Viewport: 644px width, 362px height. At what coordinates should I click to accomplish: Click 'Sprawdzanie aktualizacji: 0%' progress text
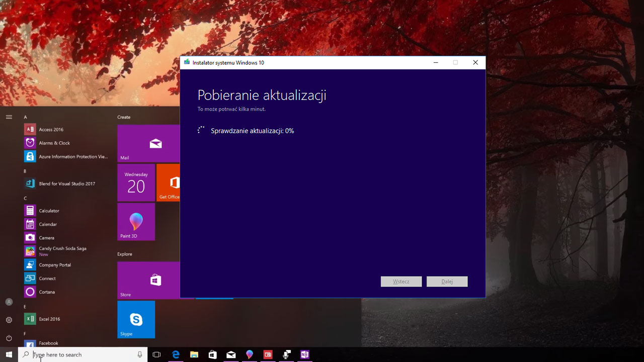tap(253, 131)
